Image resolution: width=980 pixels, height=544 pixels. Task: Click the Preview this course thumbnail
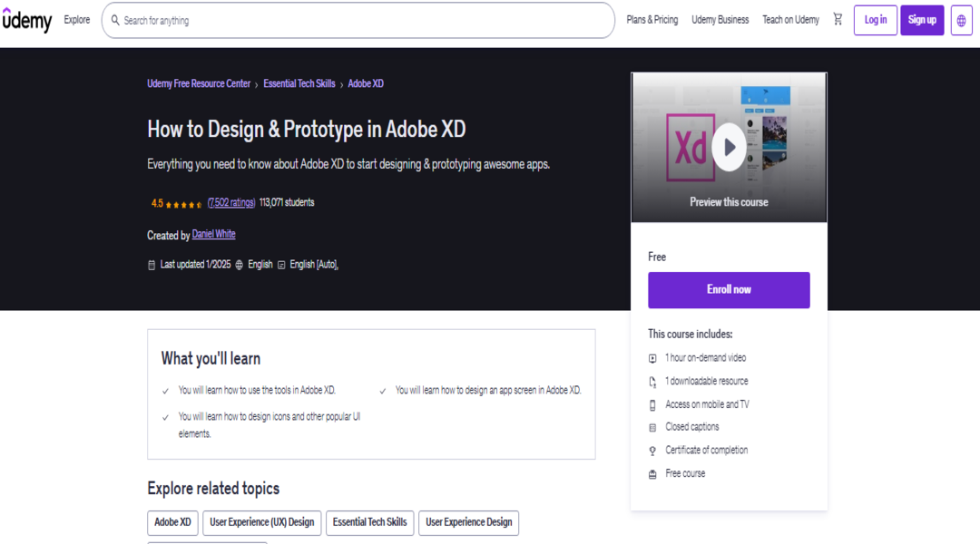pyautogui.click(x=729, y=148)
